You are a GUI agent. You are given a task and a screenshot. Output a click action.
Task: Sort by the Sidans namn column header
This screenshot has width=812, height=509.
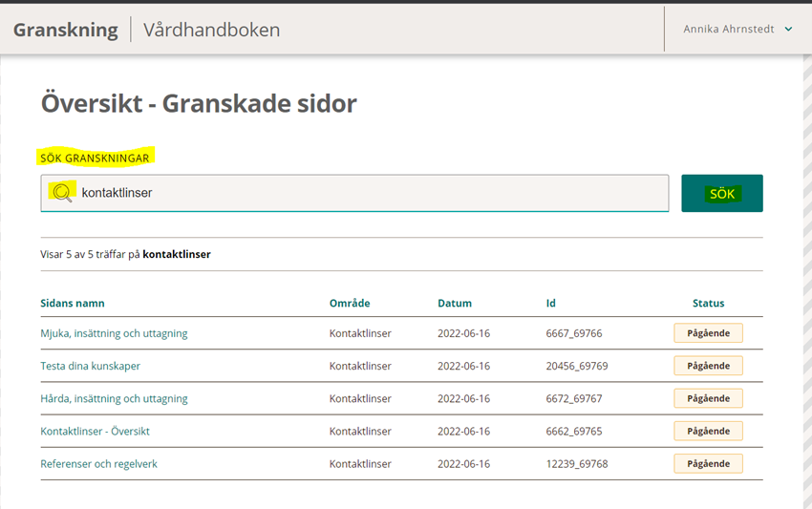click(73, 303)
